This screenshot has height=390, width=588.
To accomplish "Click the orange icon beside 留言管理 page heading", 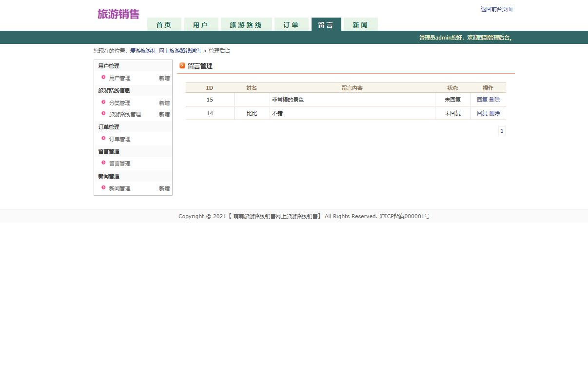I will pos(182,65).
